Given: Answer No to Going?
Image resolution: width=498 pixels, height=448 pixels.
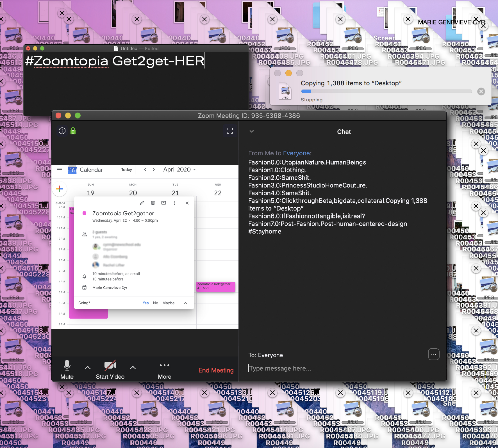Looking at the screenshot, I should (x=156, y=303).
